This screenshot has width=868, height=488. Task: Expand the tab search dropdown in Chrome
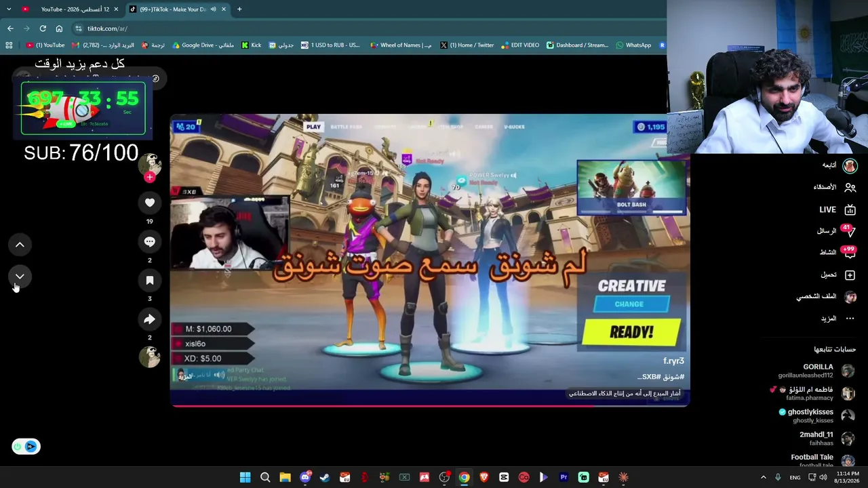tap(8, 9)
